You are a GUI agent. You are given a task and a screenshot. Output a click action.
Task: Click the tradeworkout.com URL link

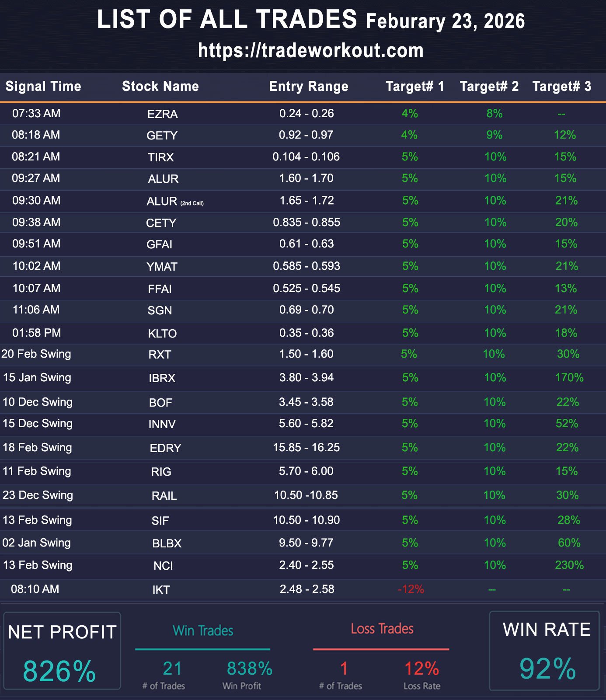[310, 51]
